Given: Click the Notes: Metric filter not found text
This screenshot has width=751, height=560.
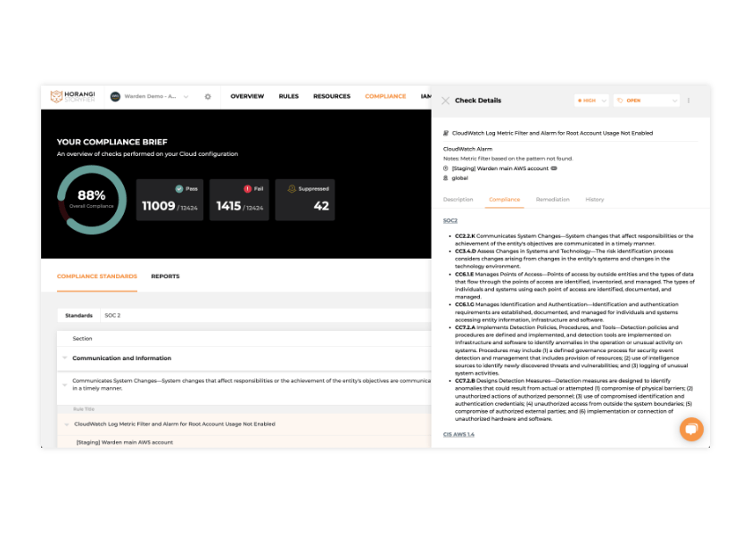Looking at the screenshot, I should (x=508, y=159).
